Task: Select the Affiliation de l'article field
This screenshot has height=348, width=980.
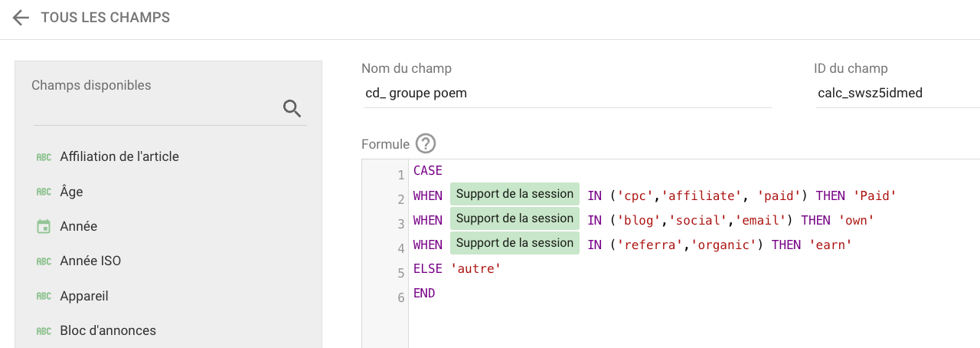Action: (168, 156)
